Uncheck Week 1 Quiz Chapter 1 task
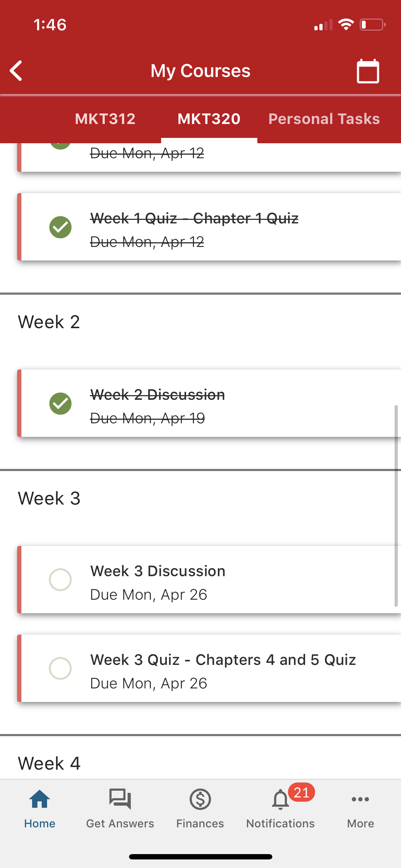Screen dimensions: 401x868 pos(60,227)
